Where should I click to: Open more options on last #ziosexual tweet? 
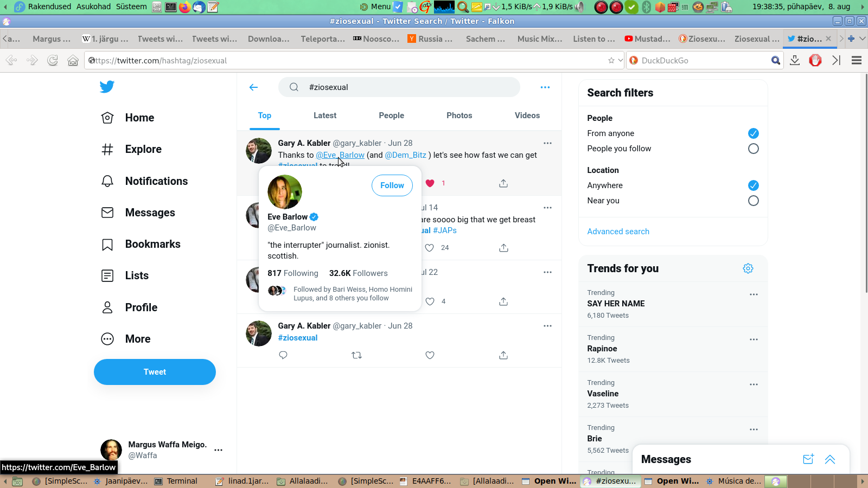pos(547,326)
